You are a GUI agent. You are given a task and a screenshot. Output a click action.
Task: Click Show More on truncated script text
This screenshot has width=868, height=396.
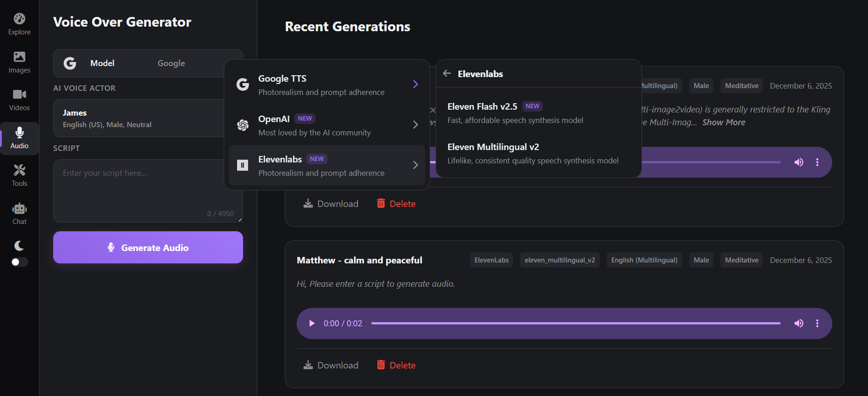coord(724,123)
